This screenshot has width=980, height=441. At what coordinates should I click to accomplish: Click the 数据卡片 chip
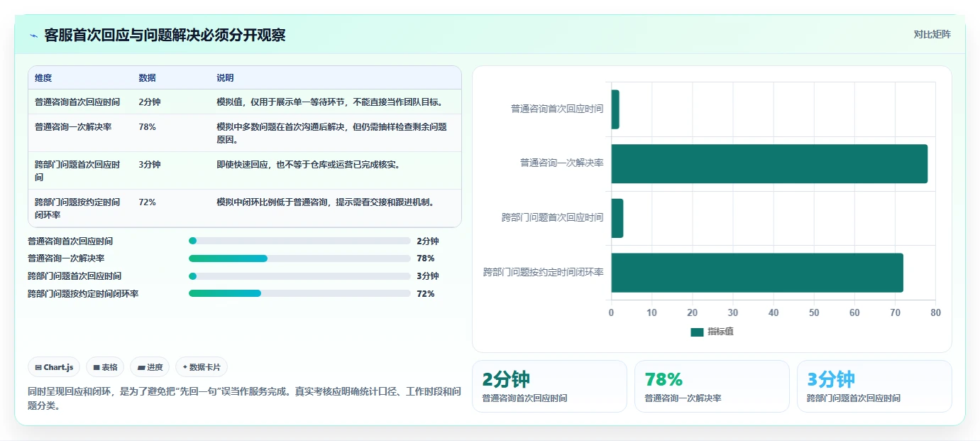tap(202, 367)
